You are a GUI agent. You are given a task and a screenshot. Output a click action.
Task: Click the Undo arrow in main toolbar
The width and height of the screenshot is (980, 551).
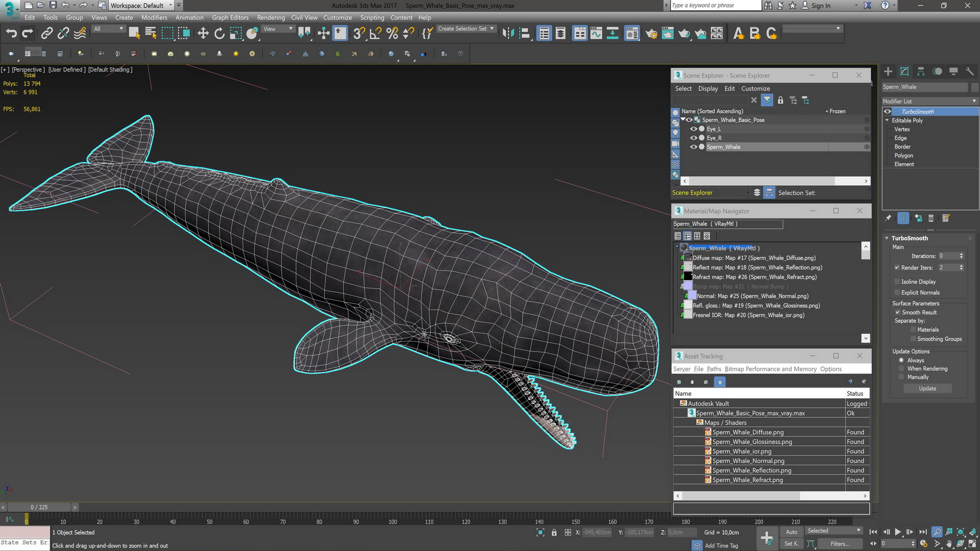(x=11, y=34)
